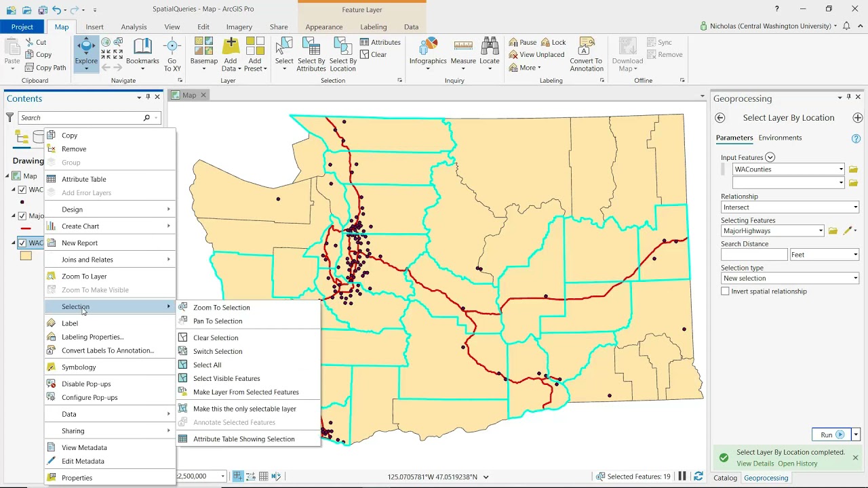The height and width of the screenshot is (488, 868).
Task: Open the Project tab button
Action: (22, 27)
